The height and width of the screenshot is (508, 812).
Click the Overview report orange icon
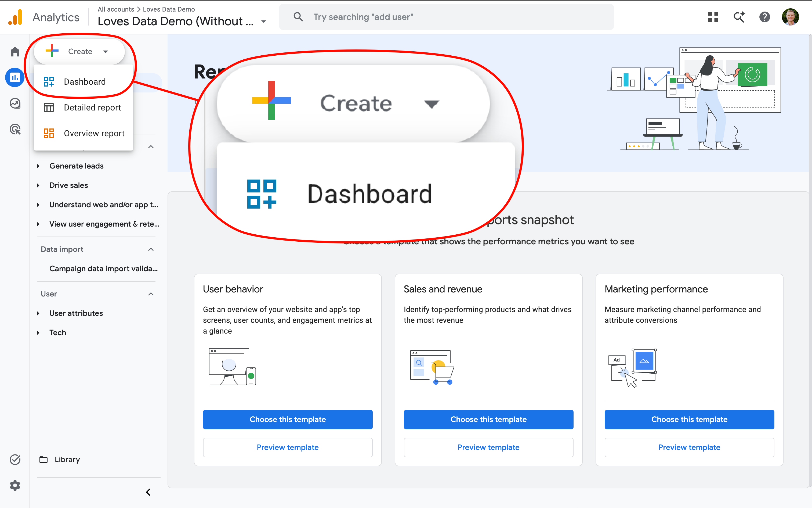coord(49,133)
